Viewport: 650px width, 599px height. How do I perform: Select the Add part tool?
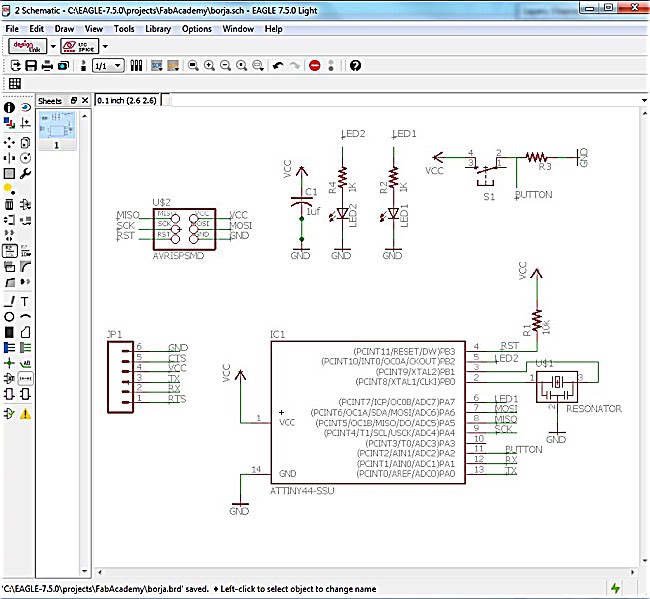[25, 204]
